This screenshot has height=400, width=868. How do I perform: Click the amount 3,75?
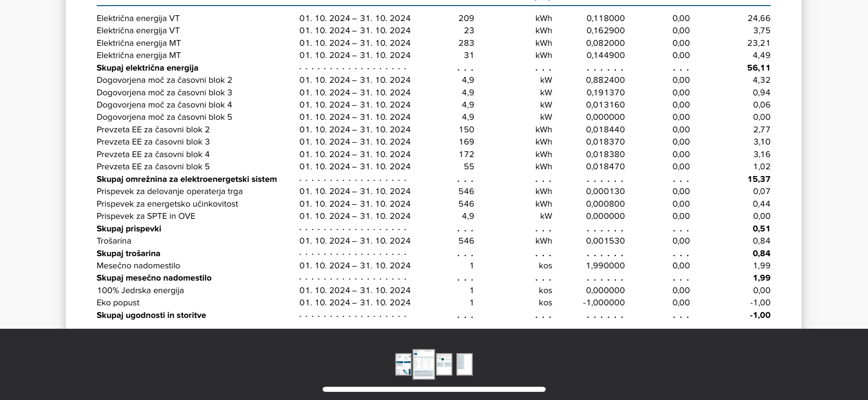pos(762,31)
